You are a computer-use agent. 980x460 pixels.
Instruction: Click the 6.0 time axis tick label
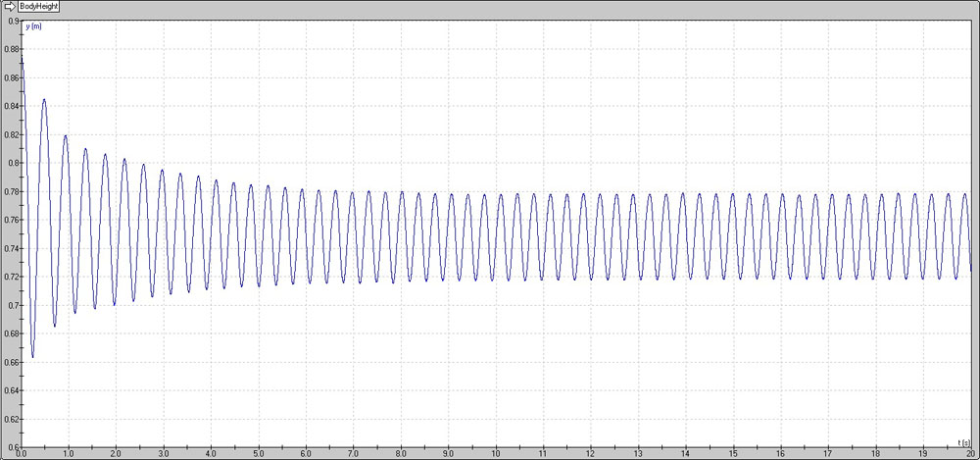pos(306,453)
